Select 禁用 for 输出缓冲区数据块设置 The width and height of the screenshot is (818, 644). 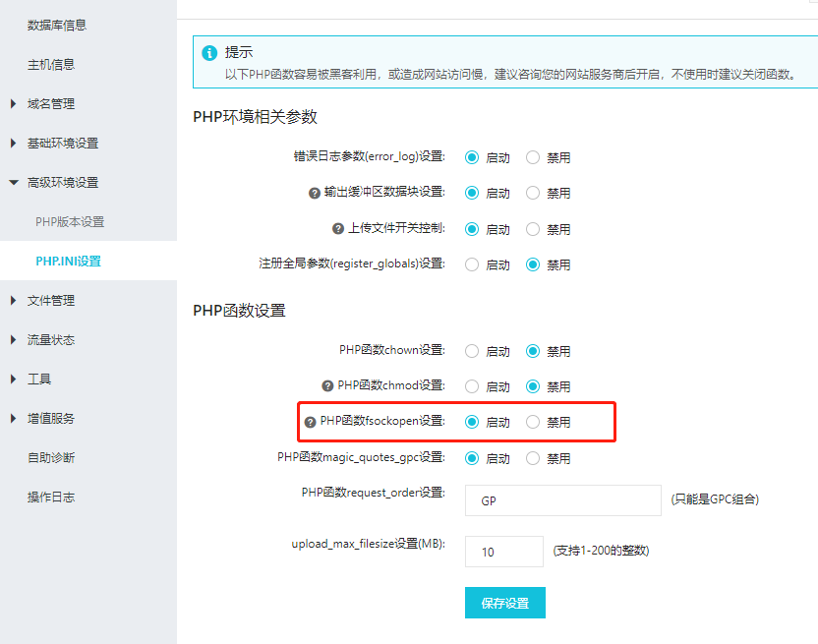point(533,193)
